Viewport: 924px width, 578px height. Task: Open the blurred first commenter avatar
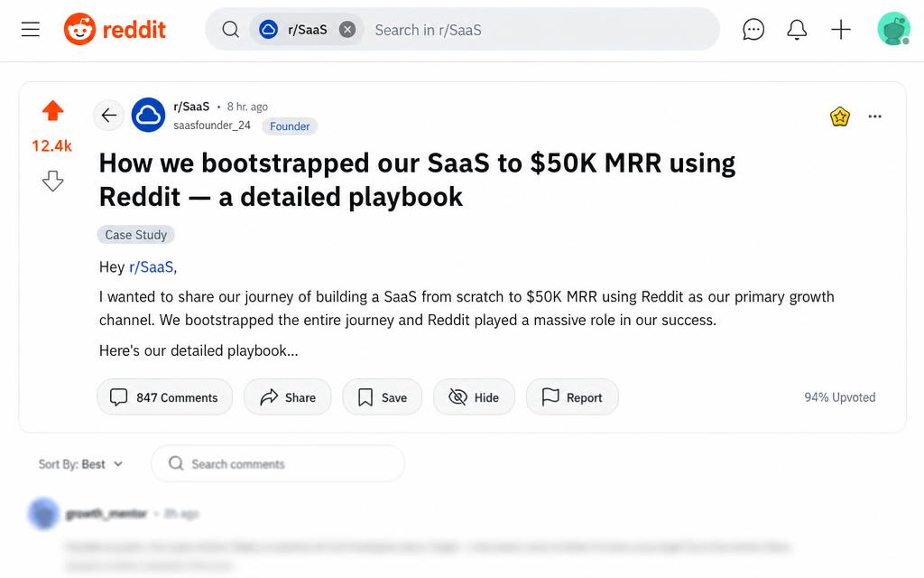(43, 513)
